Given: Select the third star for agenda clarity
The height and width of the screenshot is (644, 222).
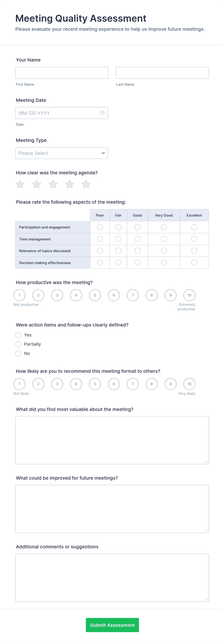Looking at the screenshot, I should (53, 184).
